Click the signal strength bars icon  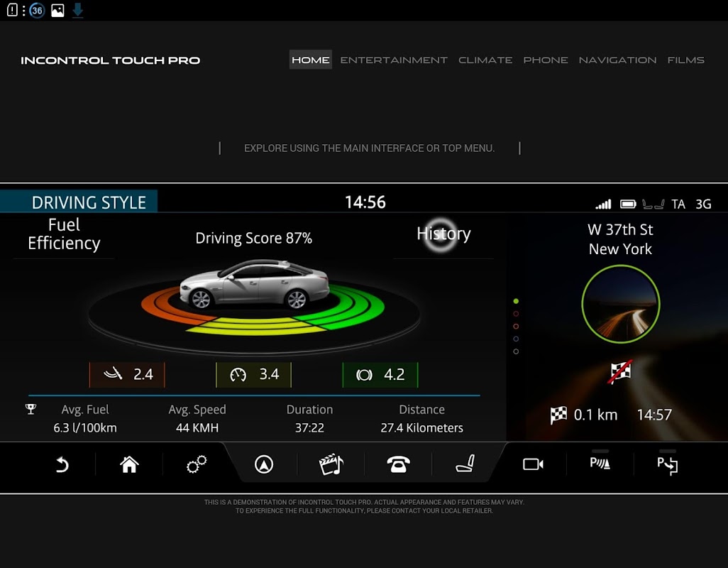coord(604,204)
